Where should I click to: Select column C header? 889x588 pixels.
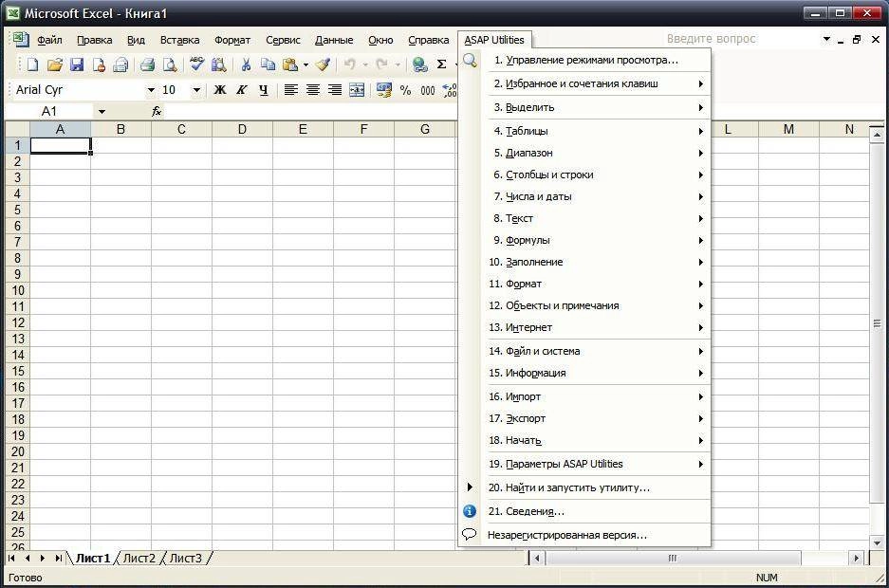tap(181, 129)
